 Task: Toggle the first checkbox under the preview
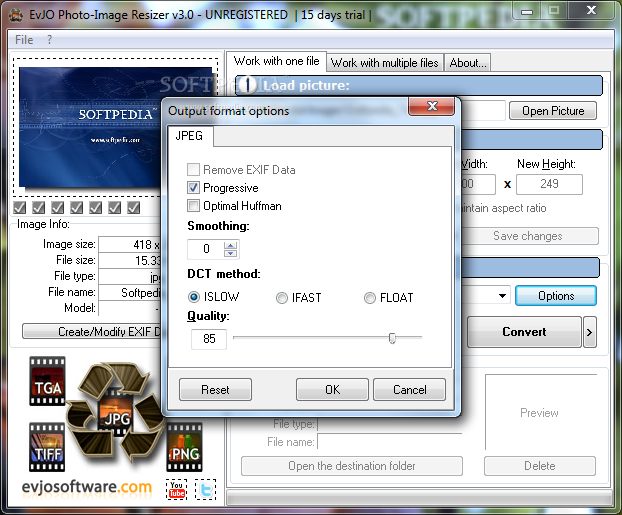point(19,208)
